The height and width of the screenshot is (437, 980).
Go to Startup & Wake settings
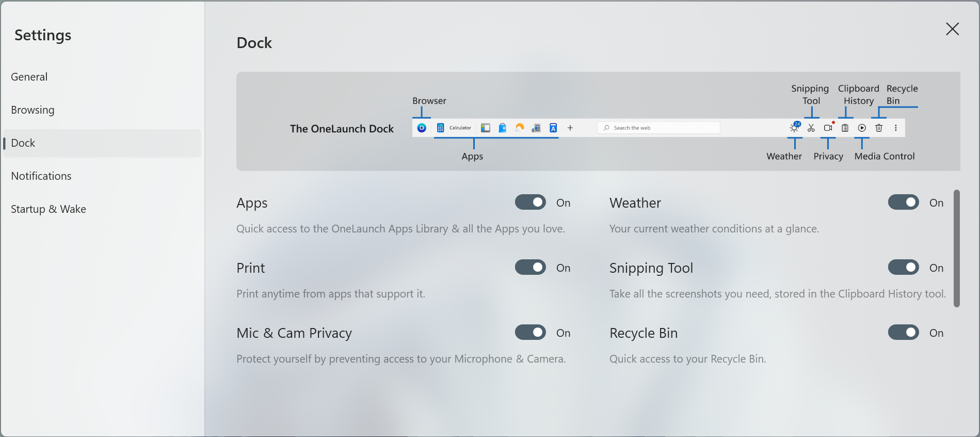pyautogui.click(x=49, y=209)
